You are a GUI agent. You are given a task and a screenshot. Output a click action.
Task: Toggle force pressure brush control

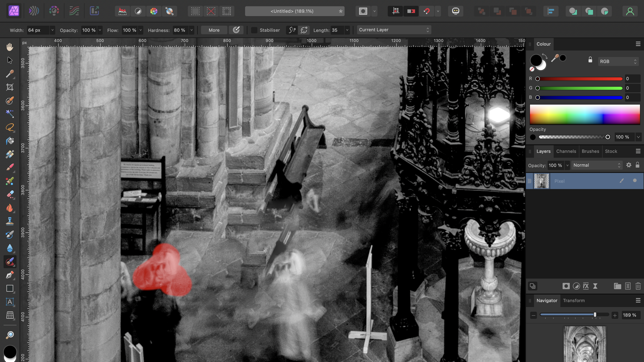click(x=236, y=30)
